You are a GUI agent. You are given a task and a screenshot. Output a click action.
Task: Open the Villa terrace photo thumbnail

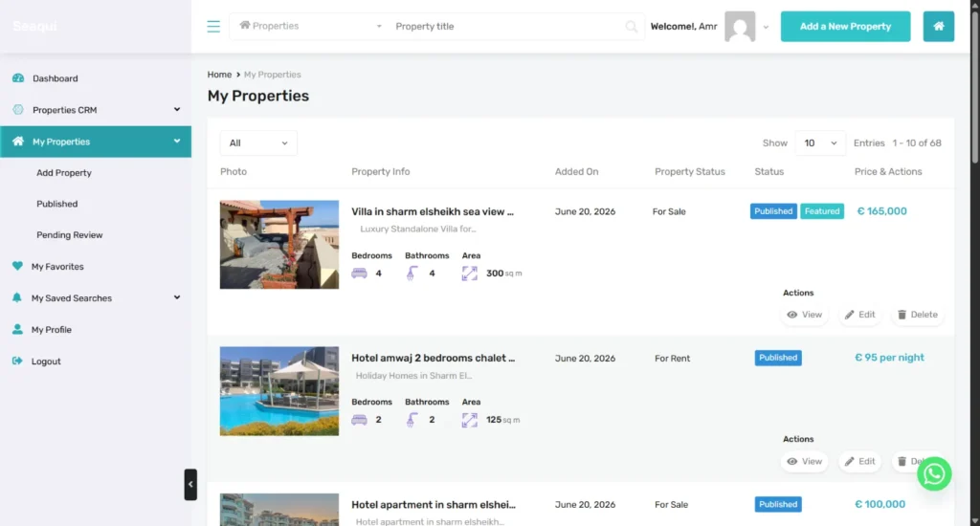click(x=279, y=244)
